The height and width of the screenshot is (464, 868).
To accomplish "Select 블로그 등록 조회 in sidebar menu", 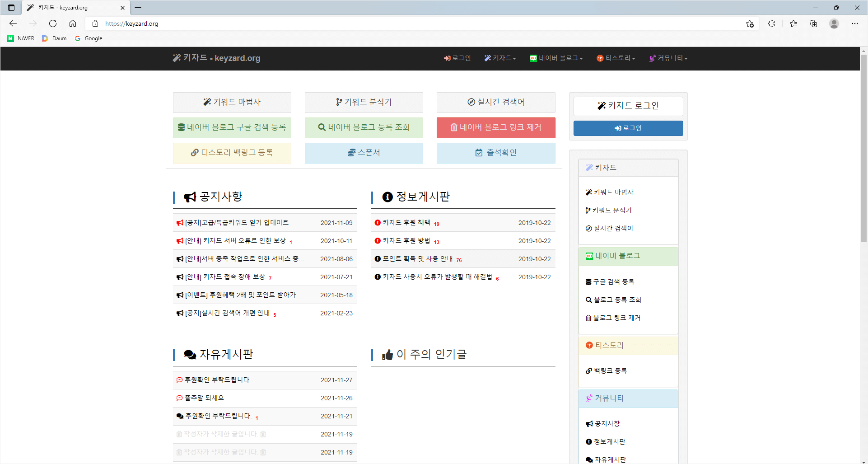I will pyautogui.click(x=613, y=300).
